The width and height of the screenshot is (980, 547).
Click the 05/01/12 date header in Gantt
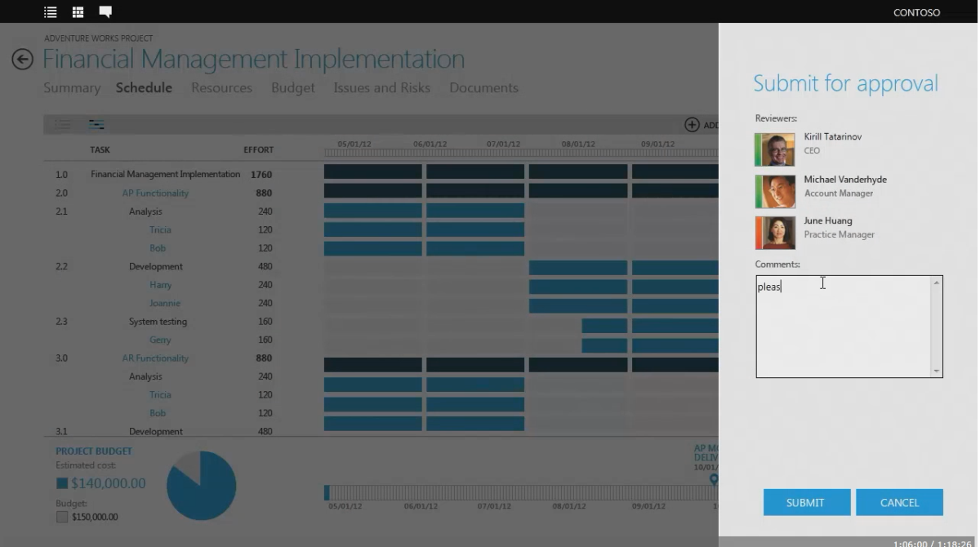tap(354, 145)
